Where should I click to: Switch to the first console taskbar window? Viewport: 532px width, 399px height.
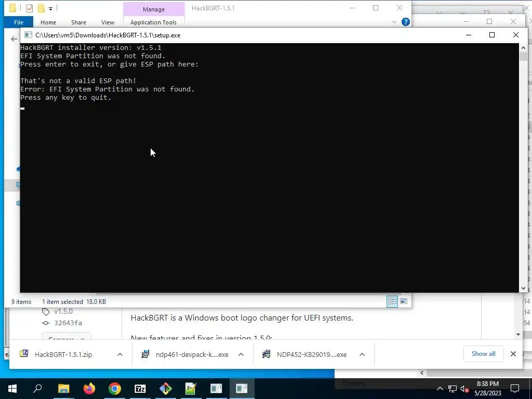[216, 389]
